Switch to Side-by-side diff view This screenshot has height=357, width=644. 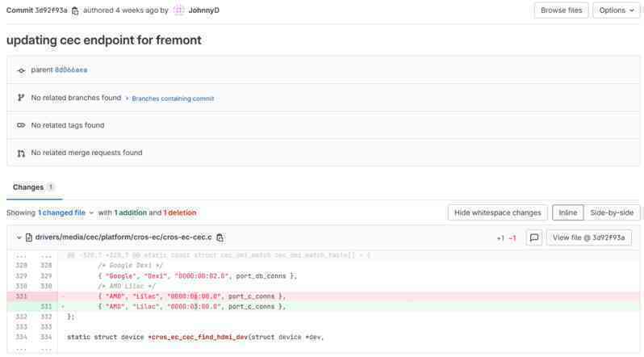click(x=612, y=212)
